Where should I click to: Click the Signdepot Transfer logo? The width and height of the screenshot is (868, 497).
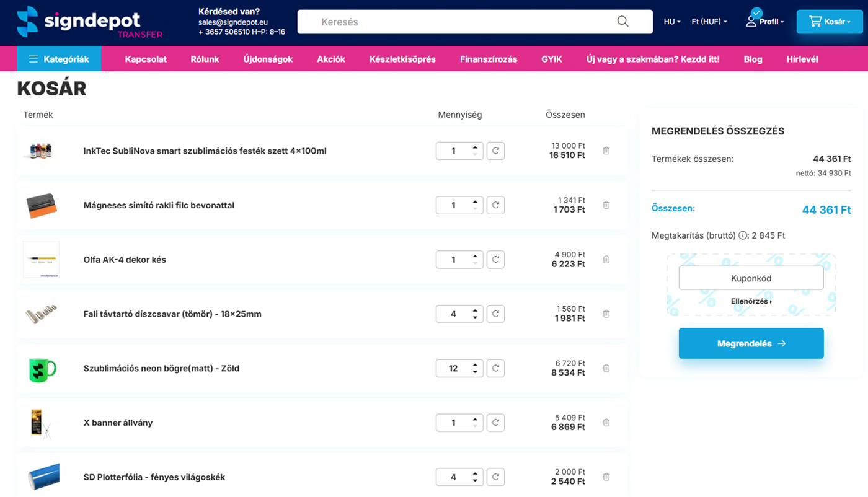pyautogui.click(x=89, y=22)
